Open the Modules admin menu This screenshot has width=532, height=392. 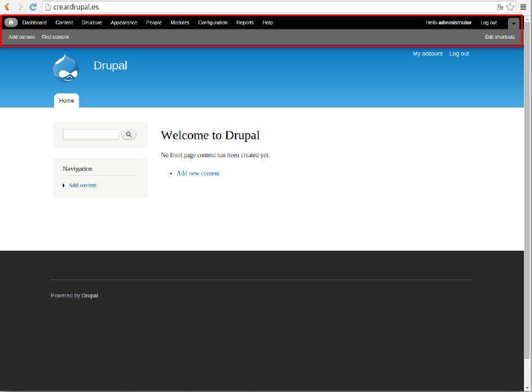tap(180, 23)
